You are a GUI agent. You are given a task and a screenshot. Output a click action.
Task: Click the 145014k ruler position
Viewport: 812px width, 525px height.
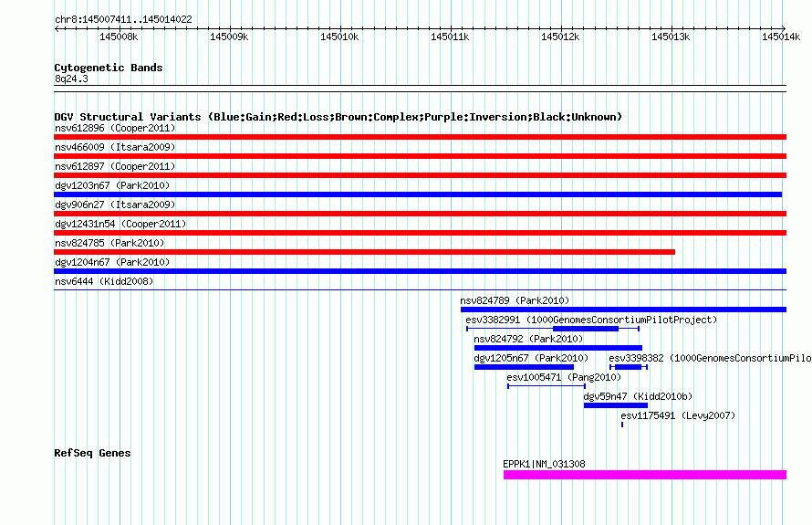pos(781,37)
